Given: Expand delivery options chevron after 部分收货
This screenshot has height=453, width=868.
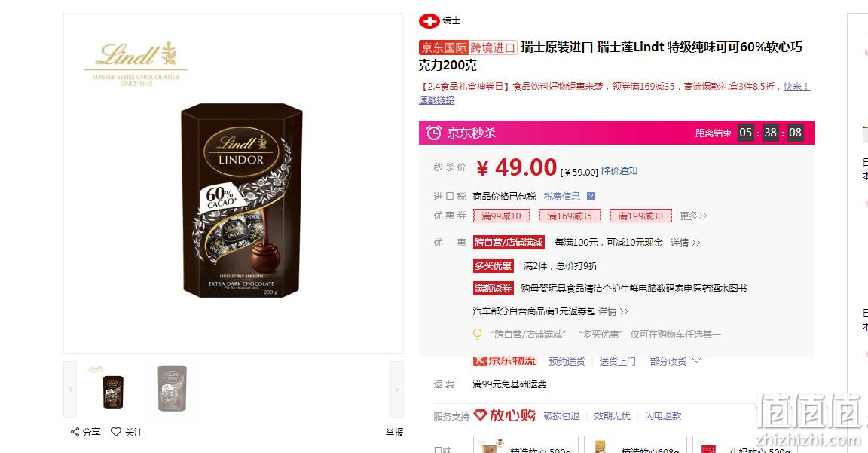Looking at the screenshot, I should pyautogui.click(x=696, y=360).
